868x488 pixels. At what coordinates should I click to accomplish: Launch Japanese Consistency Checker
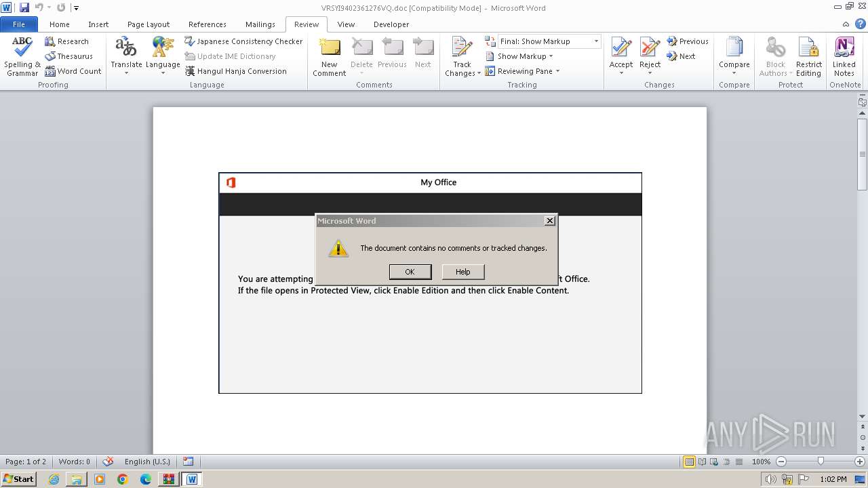coord(243,41)
